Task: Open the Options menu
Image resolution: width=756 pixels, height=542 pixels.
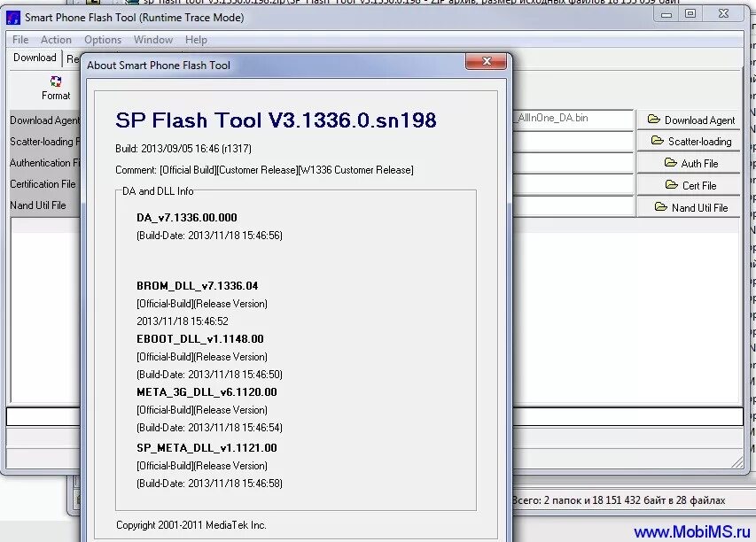Action: click(103, 39)
